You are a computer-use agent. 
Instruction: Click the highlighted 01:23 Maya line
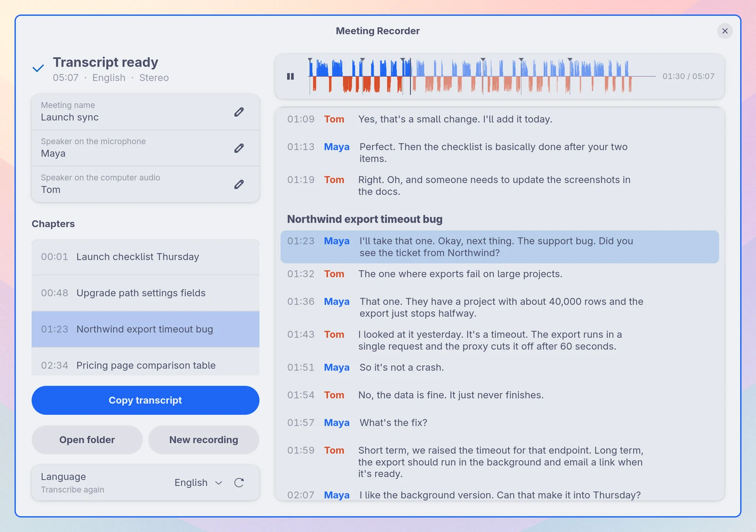[x=499, y=247]
